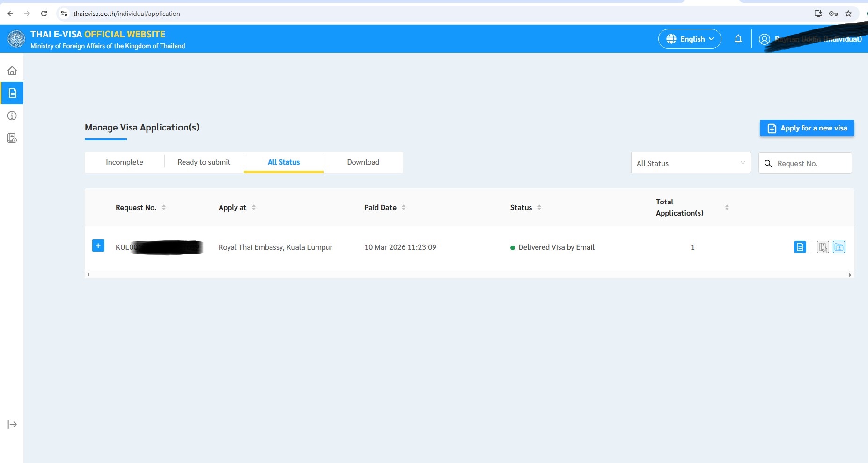The image size is (868, 463).
Task: Click the blue folder icon in application row
Action: 839,247
